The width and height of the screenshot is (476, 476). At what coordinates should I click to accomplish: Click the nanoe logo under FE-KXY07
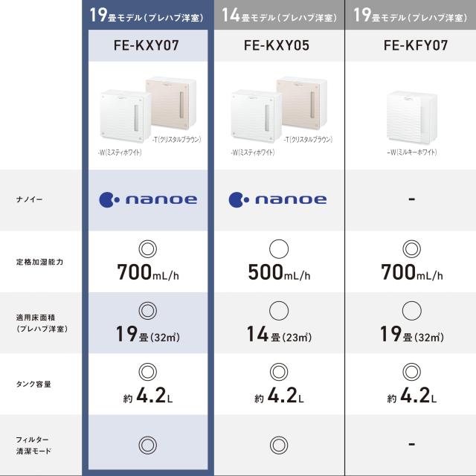click(148, 200)
